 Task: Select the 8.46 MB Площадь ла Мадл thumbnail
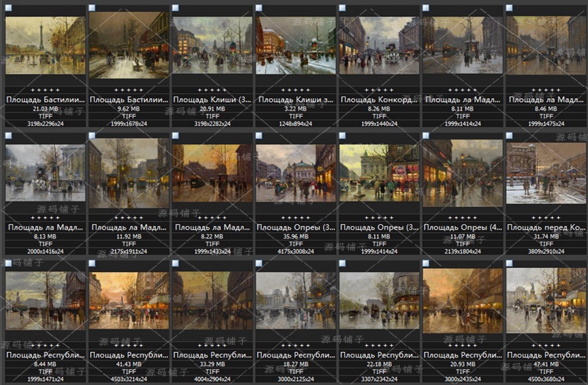[x=546, y=45]
